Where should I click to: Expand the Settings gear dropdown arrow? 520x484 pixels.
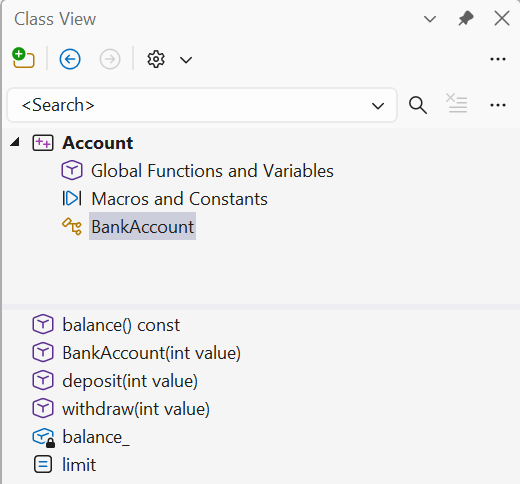[186, 60]
